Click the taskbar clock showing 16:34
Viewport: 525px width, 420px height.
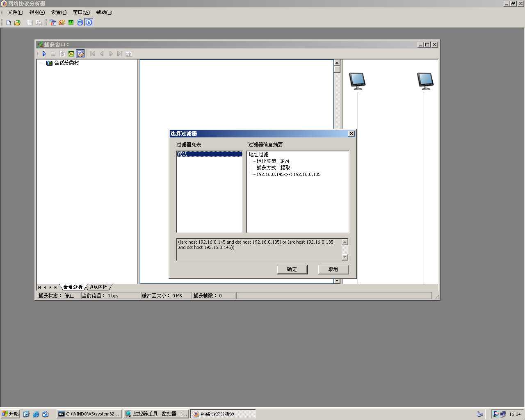[515, 414]
